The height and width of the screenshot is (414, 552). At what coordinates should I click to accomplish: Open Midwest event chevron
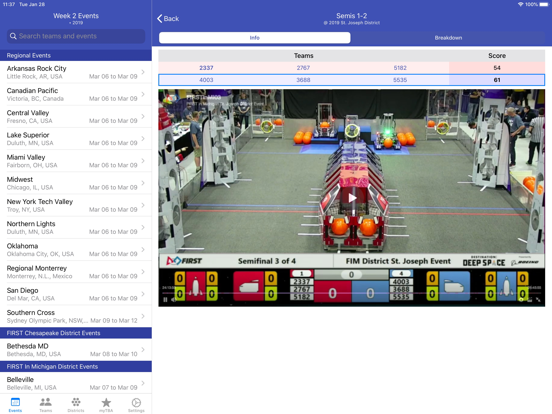143,183
